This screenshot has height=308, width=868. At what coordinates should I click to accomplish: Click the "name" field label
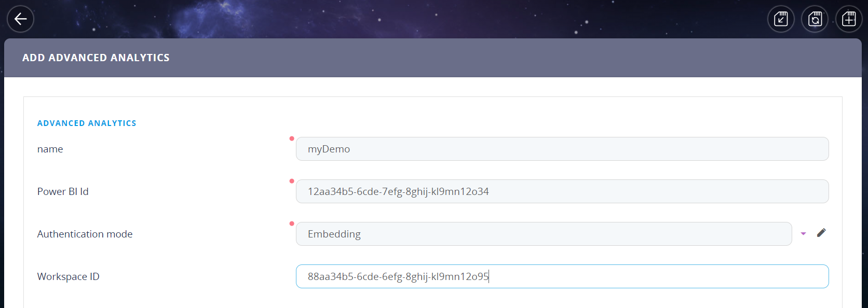(50, 149)
